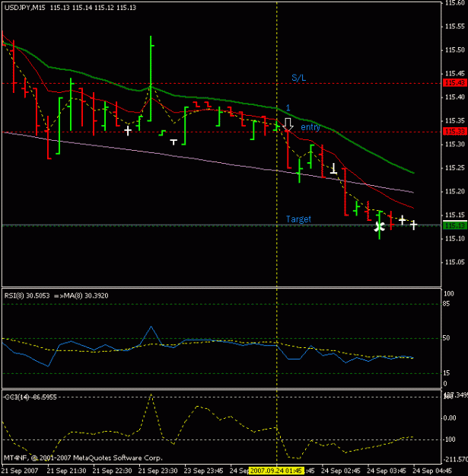
Task: Click the CCI scale value -100
Action: tap(449, 439)
